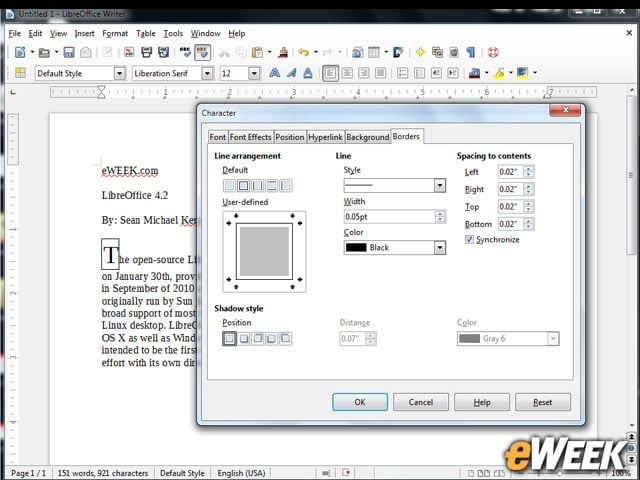Click the Open file folder icon
The image size is (640, 480).
coord(44,52)
